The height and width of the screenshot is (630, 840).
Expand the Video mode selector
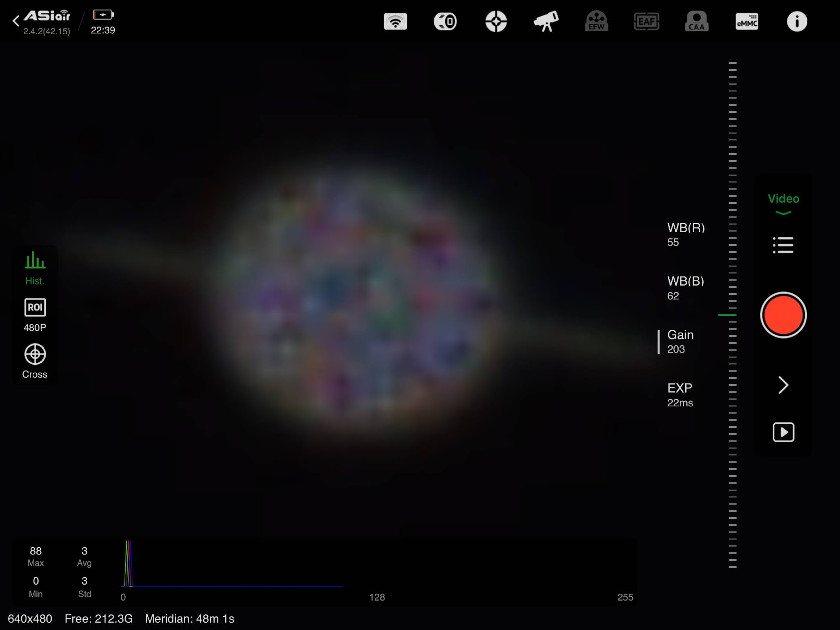click(x=783, y=203)
